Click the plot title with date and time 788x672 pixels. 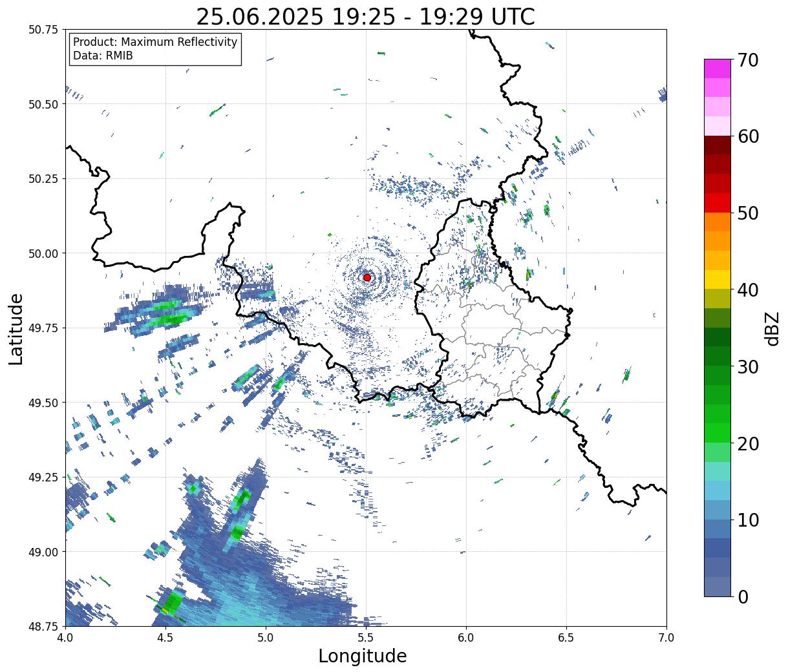pos(365,17)
